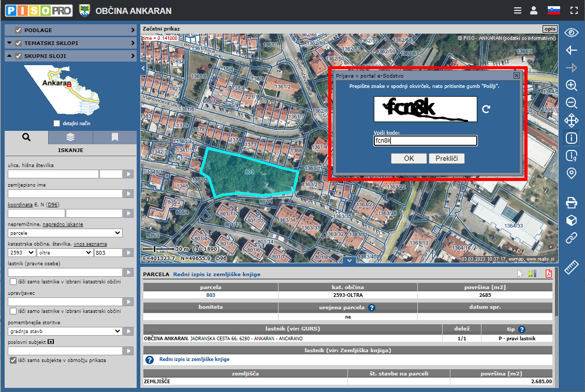Click the zoom out magnifier icon

pos(572,103)
